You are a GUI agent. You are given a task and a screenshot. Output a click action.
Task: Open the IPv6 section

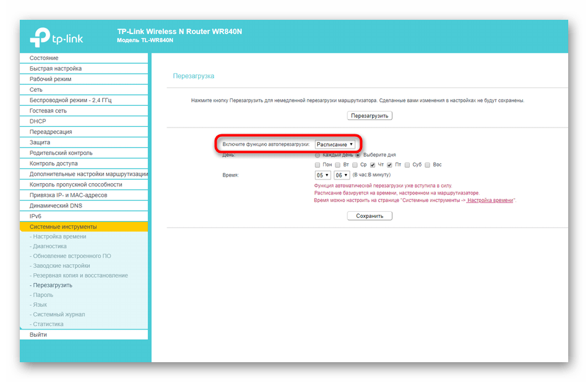tap(84, 216)
